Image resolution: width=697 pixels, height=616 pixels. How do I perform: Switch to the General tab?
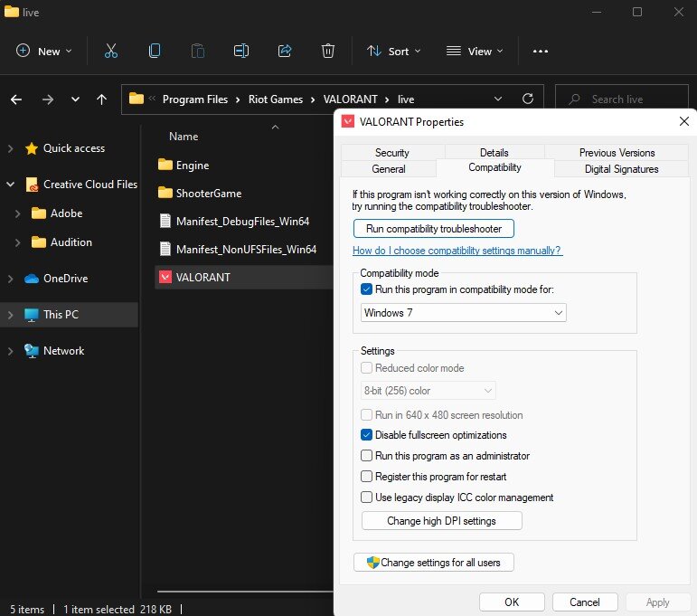click(x=389, y=169)
